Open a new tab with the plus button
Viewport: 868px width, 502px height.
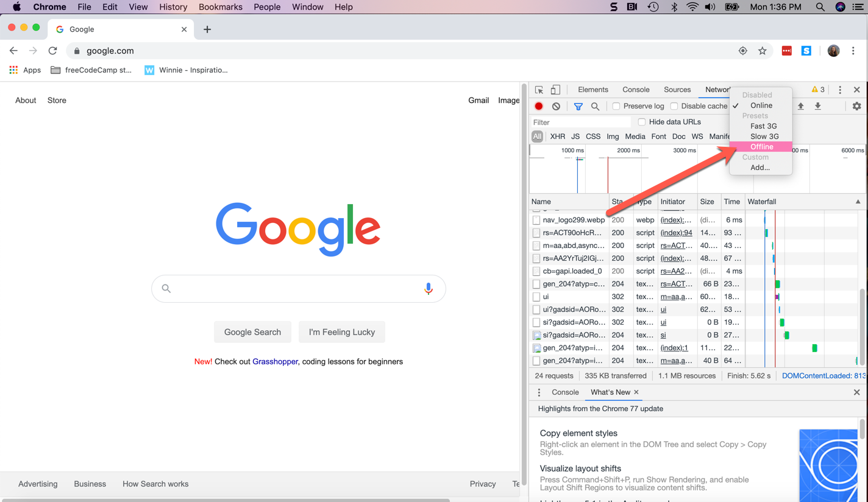click(207, 29)
